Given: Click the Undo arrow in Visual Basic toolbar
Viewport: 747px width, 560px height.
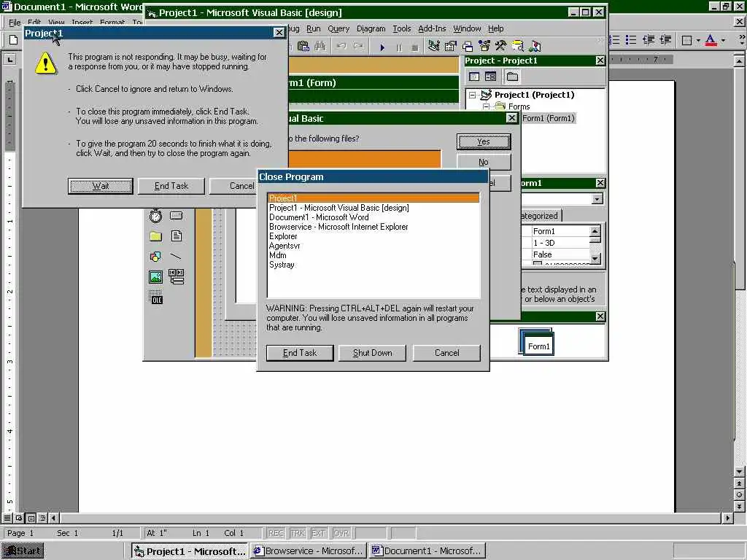Looking at the screenshot, I should [x=341, y=46].
